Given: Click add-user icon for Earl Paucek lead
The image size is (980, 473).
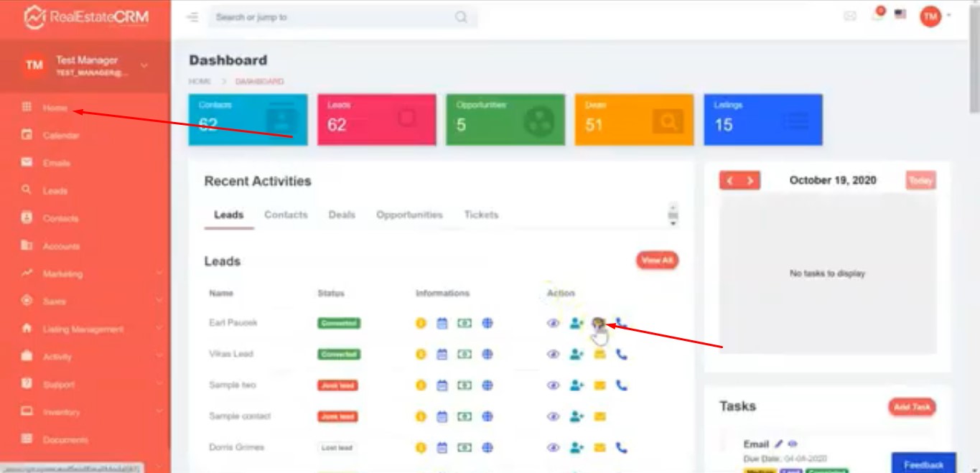Looking at the screenshot, I should (x=577, y=324).
